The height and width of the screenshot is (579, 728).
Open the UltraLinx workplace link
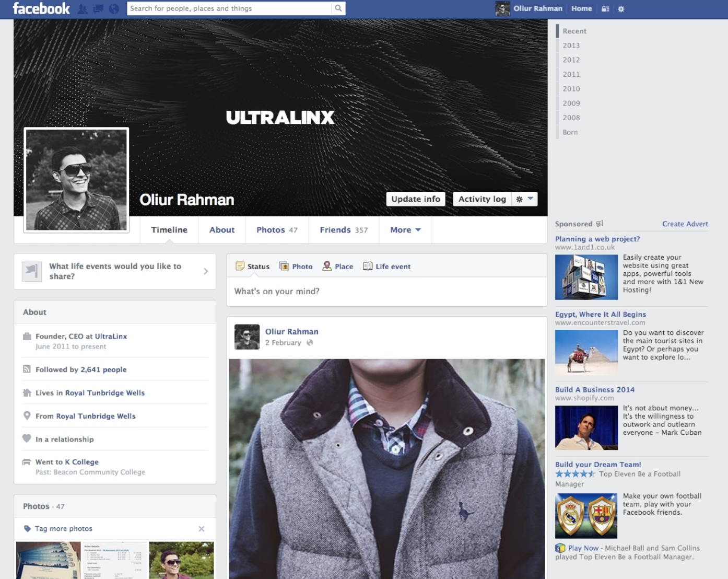click(x=111, y=337)
